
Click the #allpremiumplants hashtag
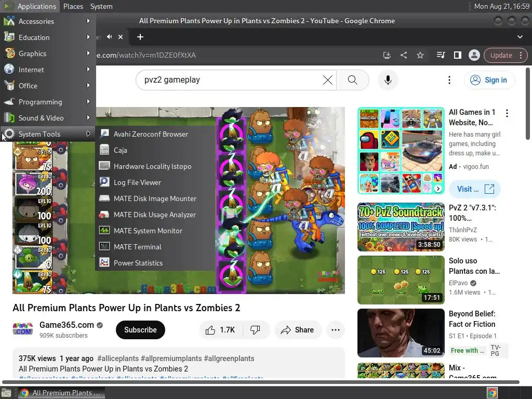click(171, 358)
